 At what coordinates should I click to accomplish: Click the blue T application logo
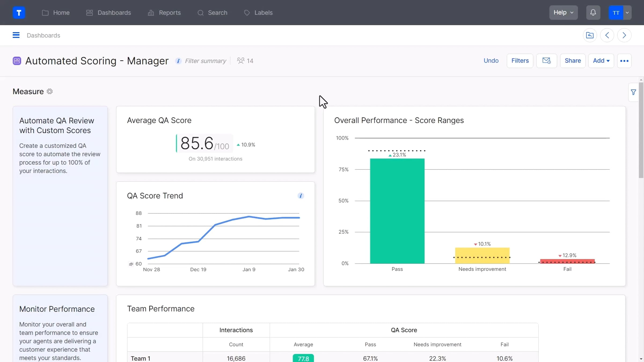(x=19, y=13)
